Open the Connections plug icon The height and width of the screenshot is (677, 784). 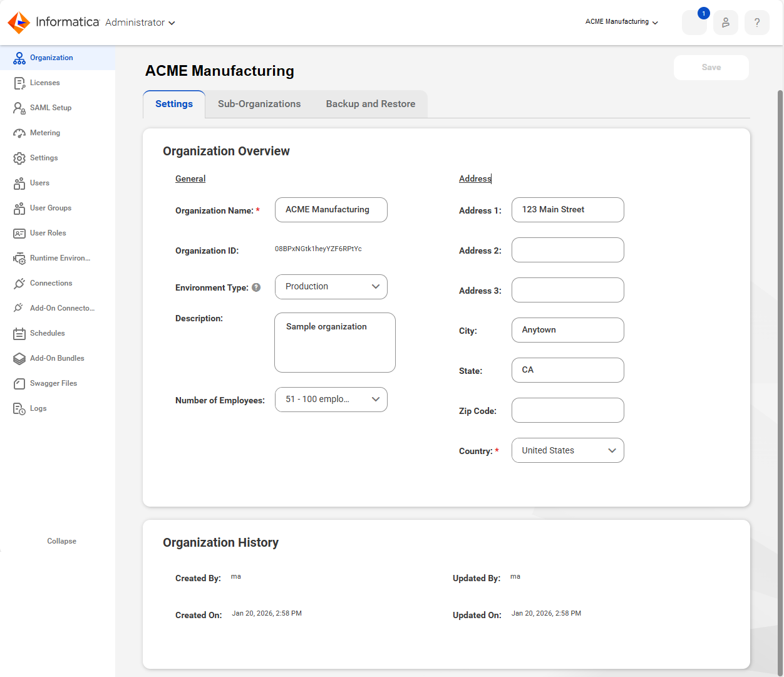[x=19, y=284]
